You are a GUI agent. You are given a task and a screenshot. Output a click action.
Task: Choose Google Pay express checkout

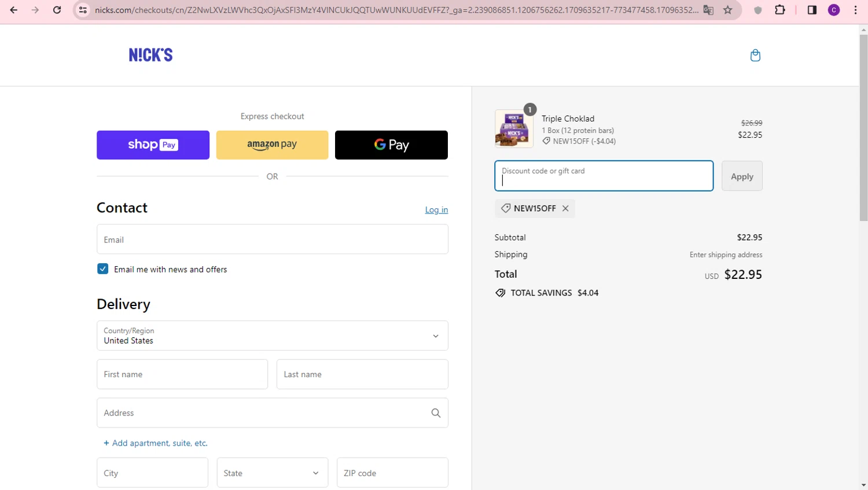point(391,145)
